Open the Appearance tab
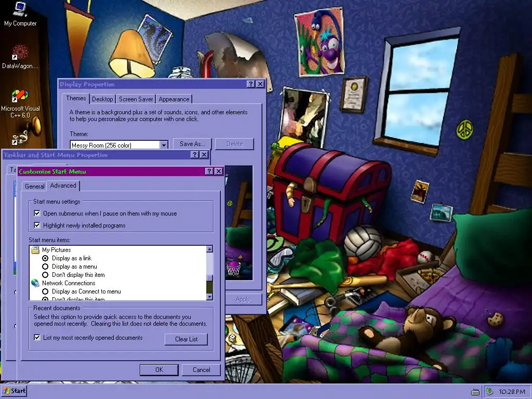The height and width of the screenshot is (399, 532). 174,99
